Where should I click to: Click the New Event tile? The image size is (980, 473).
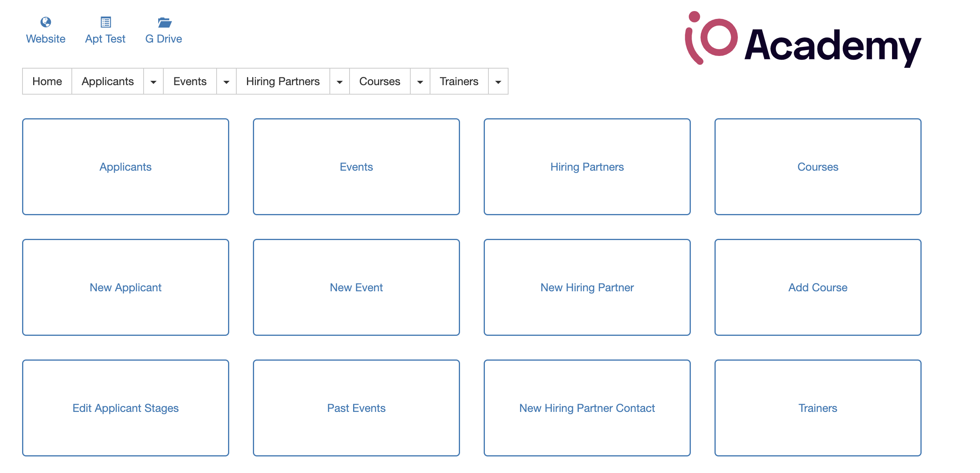[356, 287]
